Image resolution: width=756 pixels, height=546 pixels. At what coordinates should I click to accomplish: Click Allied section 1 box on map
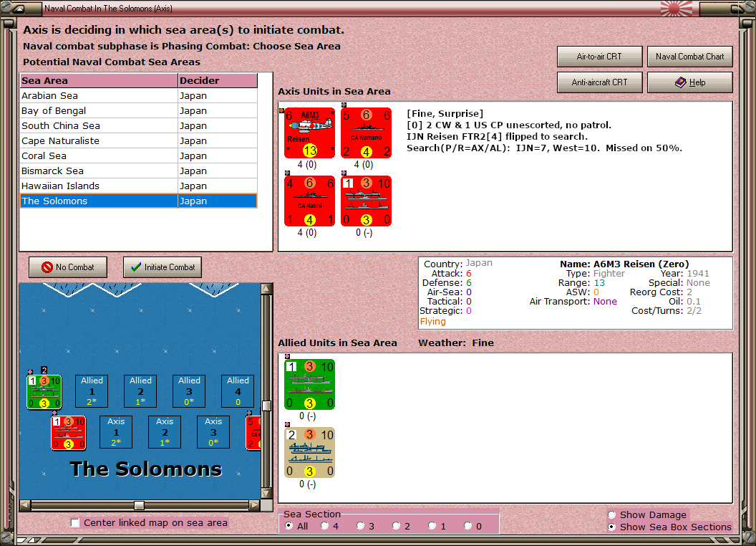pos(92,391)
